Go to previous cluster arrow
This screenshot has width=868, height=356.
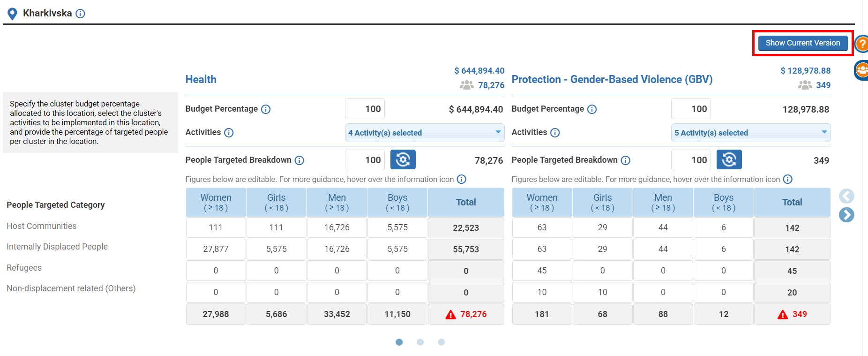pyautogui.click(x=846, y=196)
